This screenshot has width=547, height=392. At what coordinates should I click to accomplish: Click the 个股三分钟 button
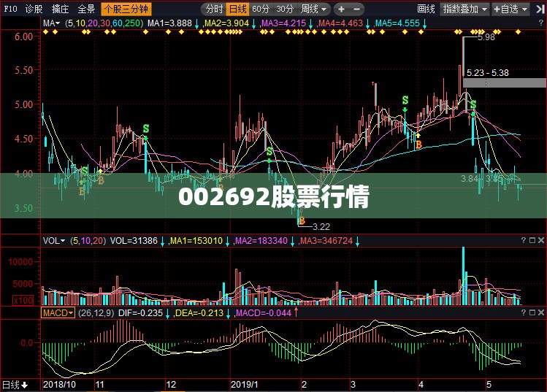[126, 9]
